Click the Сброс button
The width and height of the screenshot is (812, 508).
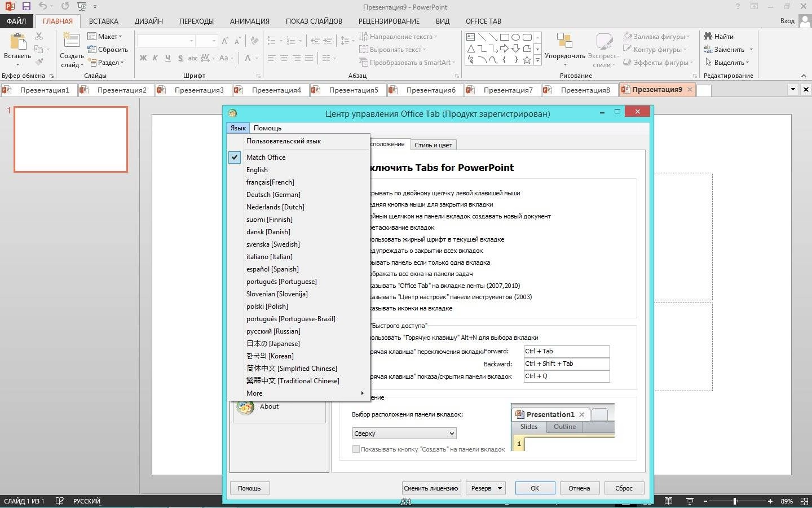point(624,488)
